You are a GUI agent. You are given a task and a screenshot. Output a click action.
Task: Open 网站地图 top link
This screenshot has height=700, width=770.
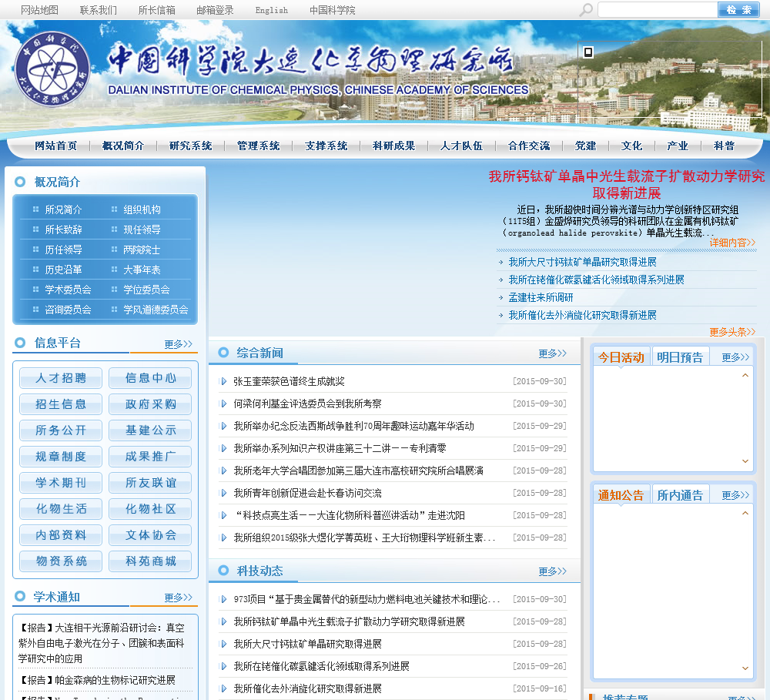pyautogui.click(x=40, y=10)
